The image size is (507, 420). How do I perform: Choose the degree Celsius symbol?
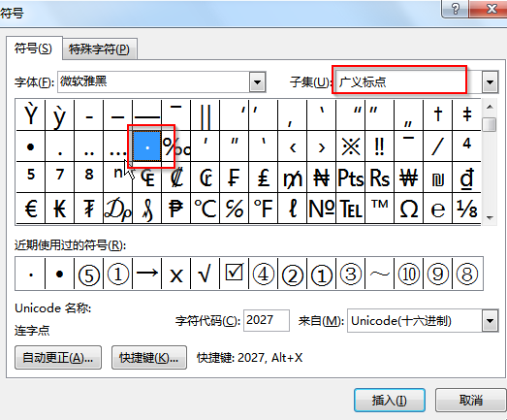(x=206, y=208)
